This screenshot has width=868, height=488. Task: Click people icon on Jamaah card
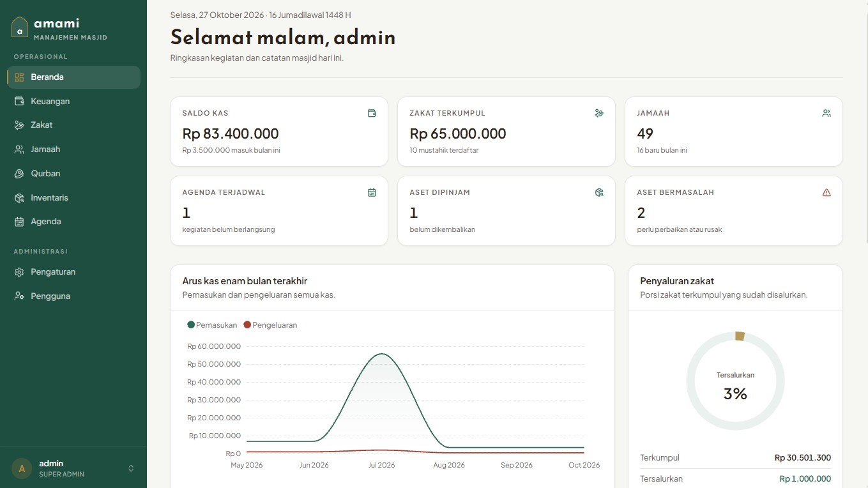pos(826,113)
